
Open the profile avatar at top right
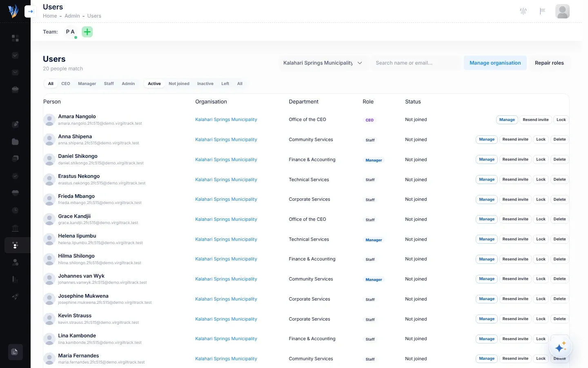562,11
